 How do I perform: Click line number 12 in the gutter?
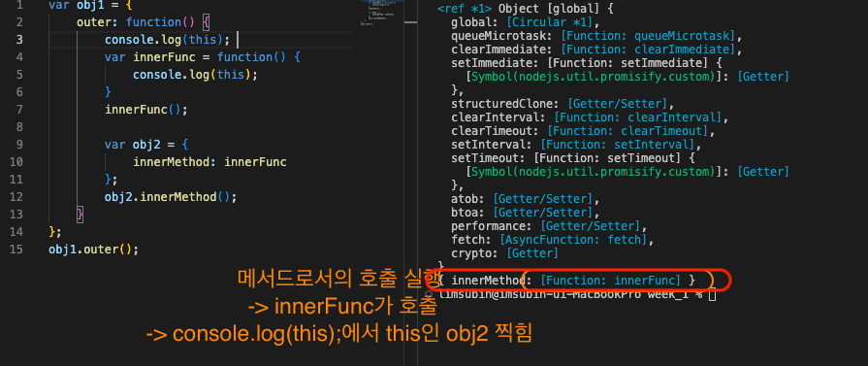click(16, 197)
